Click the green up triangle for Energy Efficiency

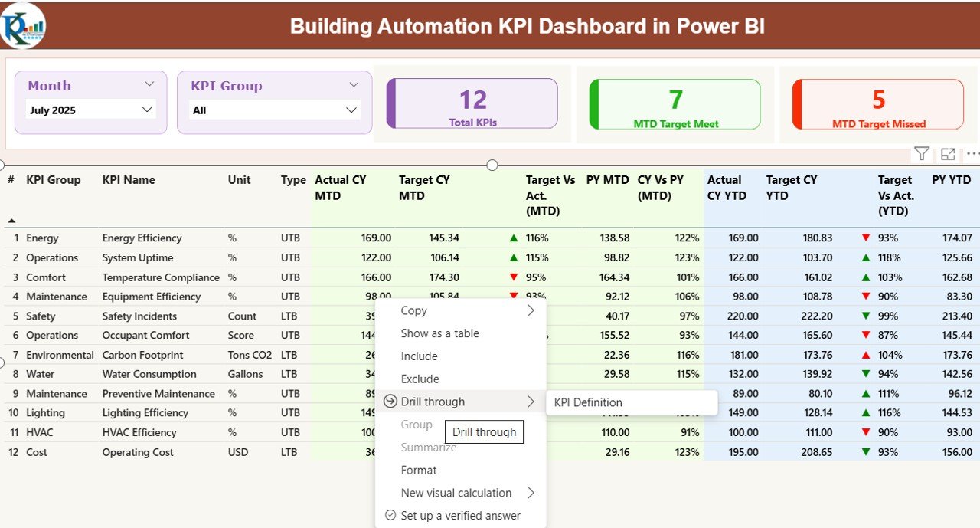[513, 238]
